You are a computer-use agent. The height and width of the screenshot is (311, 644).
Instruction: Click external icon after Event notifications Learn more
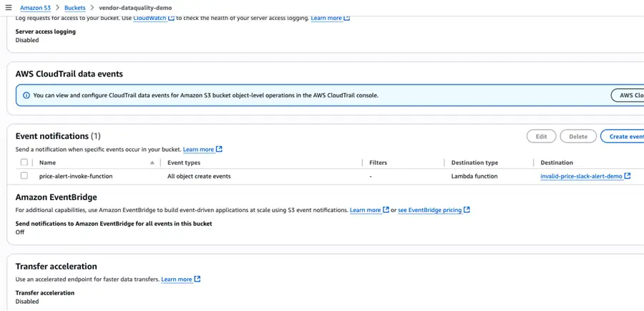[219, 149]
